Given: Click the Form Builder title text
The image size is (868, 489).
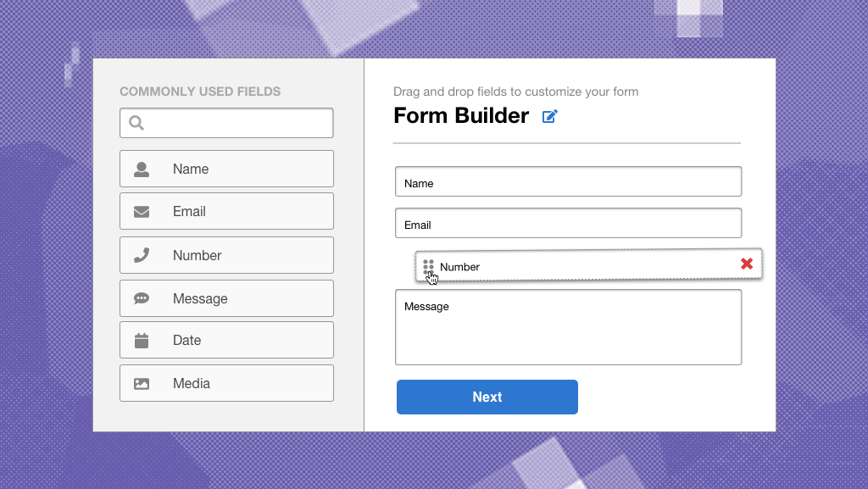Looking at the screenshot, I should tap(461, 115).
